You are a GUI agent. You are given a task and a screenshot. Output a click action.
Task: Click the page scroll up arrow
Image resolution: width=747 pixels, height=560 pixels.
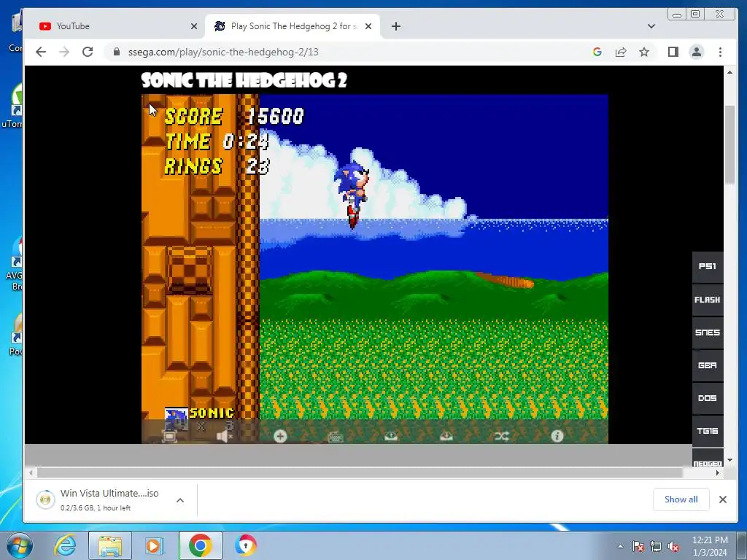(729, 72)
